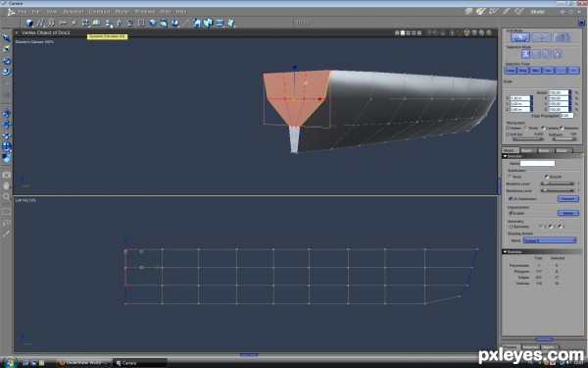
Task: Open the Shading domain Name dropdown
Action: point(550,240)
